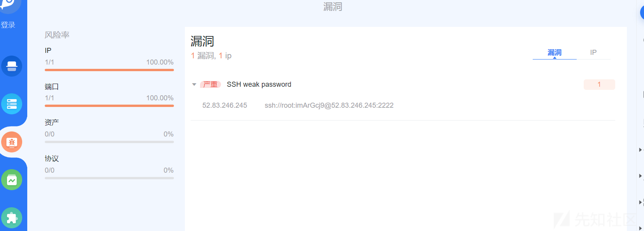
Task: Open the asset server list sidebar icon
Action: tap(12, 104)
